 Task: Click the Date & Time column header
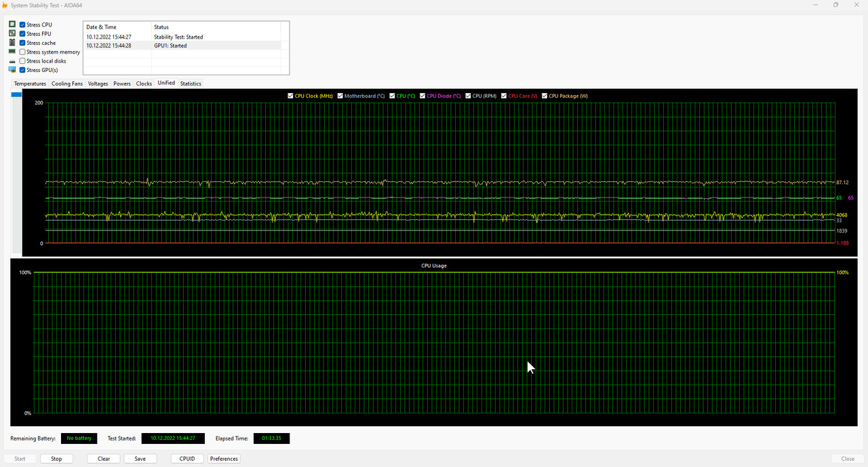tap(117, 27)
